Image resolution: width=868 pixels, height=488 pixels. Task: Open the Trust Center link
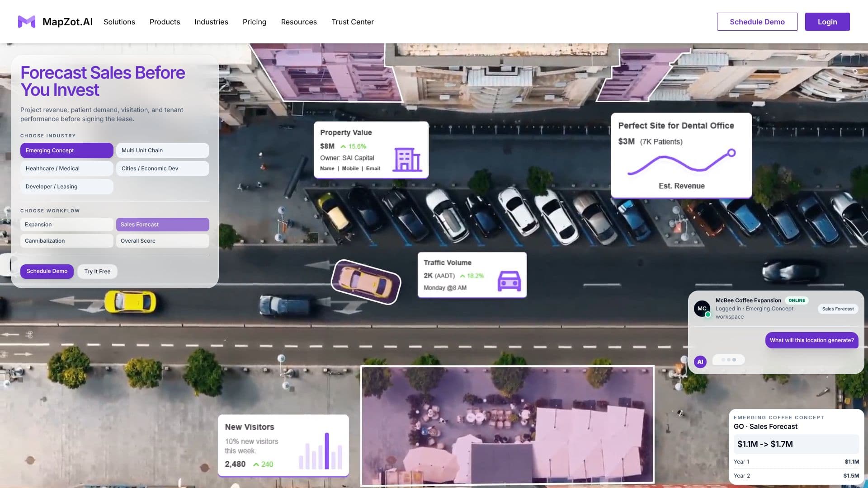coord(353,22)
